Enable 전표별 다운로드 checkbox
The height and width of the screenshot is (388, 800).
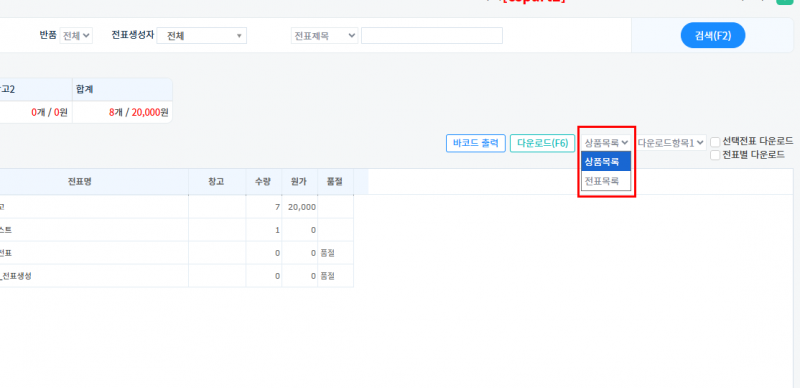[x=715, y=155]
